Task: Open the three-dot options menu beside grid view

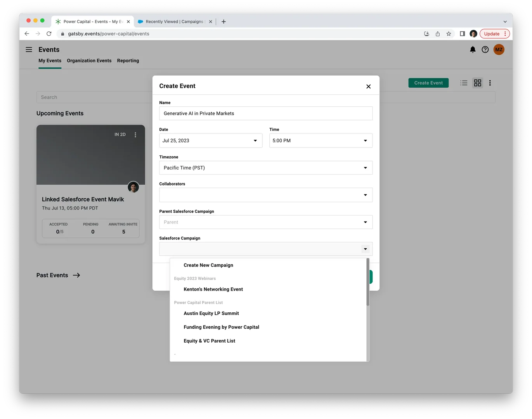Action: pos(490,83)
